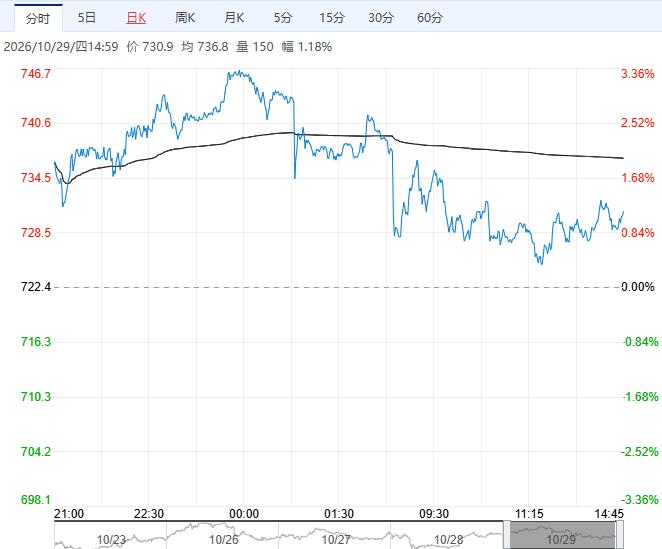Viewport: 662px width, 549px height.
Task: Select the 60分 interval tab
Action: (x=430, y=18)
